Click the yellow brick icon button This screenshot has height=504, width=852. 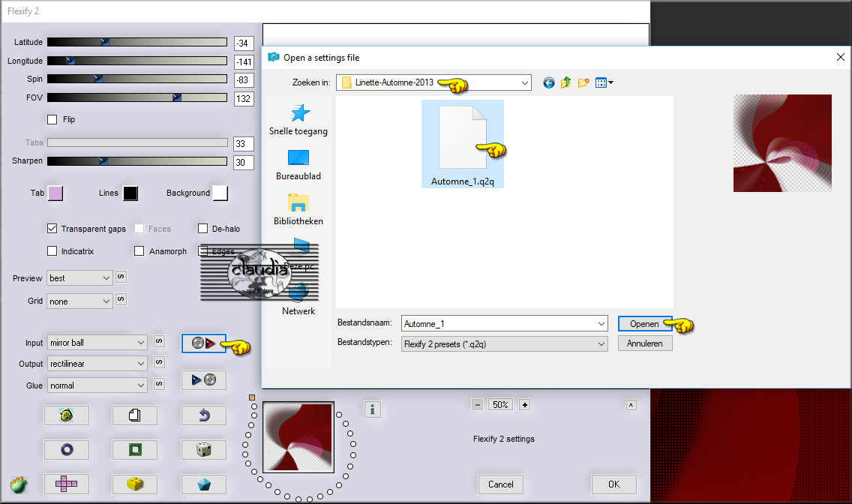pos(135,484)
